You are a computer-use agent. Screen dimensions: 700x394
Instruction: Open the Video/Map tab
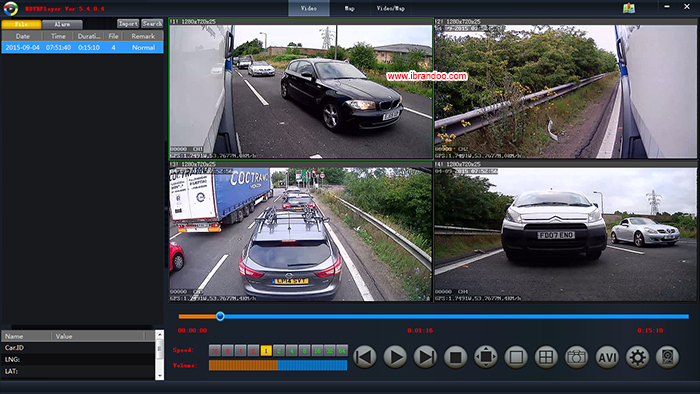(391, 8)
